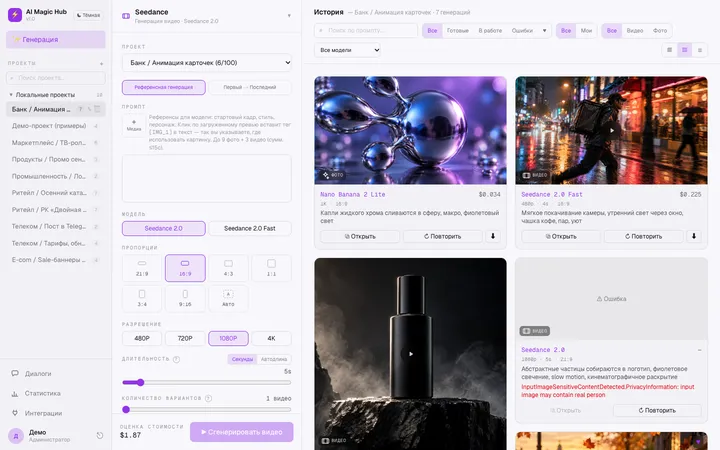Collapse the errored Seedance 2.0 card
The width and height of the screenshot is (720, 450).
pos(699,350)
